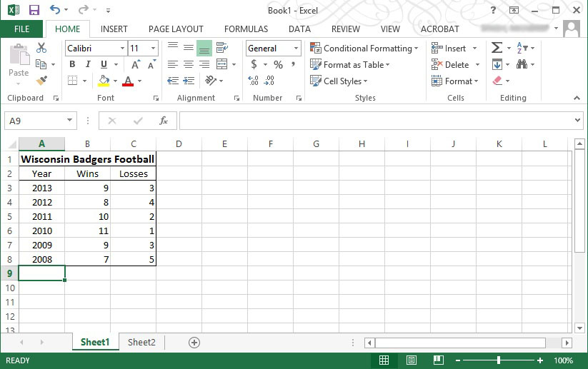
Task: Click the red Font Color A
Action: coord(128,81)
